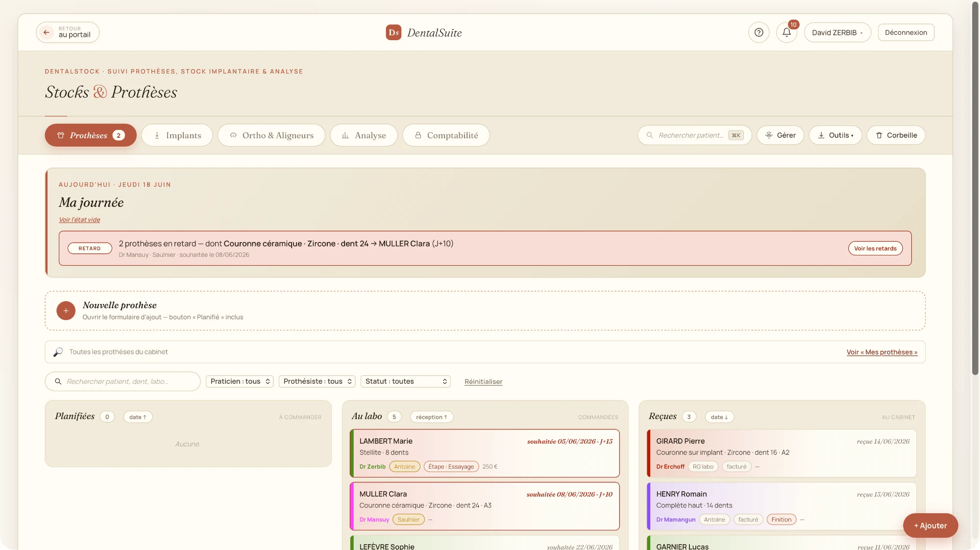Open the Corbeille button
The width and height of the screenshot is (980, 550).
[x=896, y=135]
